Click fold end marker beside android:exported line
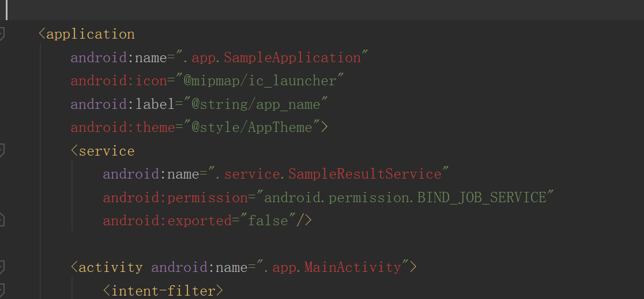Viewport: 644px width, 299px height. (1, 220)
